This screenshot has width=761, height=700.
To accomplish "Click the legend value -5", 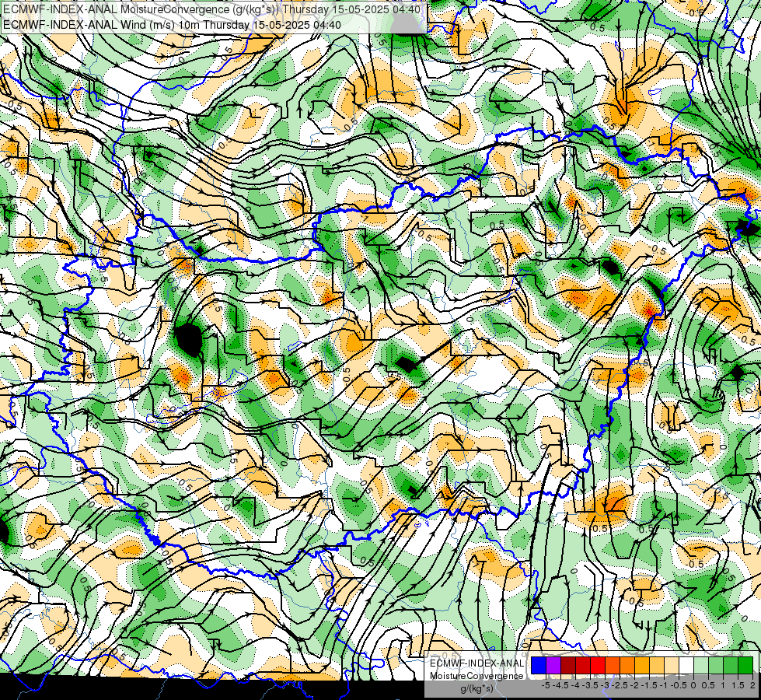I will pyautogui.click(x=546, y=685).
